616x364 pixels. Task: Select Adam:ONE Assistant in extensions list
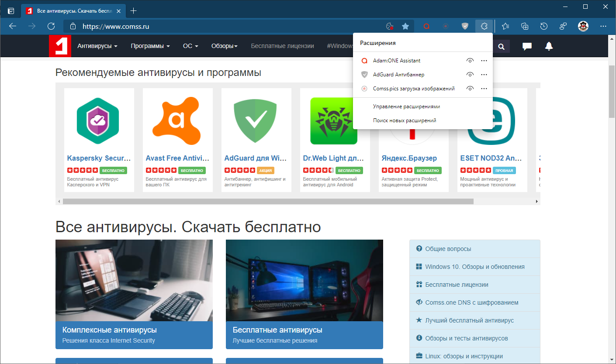tap(397, 61)
